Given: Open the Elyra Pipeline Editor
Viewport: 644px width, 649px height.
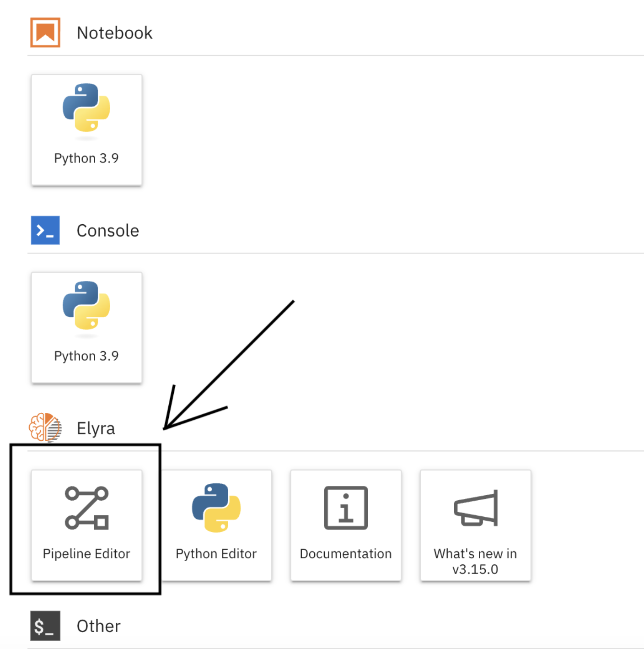Looking at the screenshot, I should [x=86, y=525].
